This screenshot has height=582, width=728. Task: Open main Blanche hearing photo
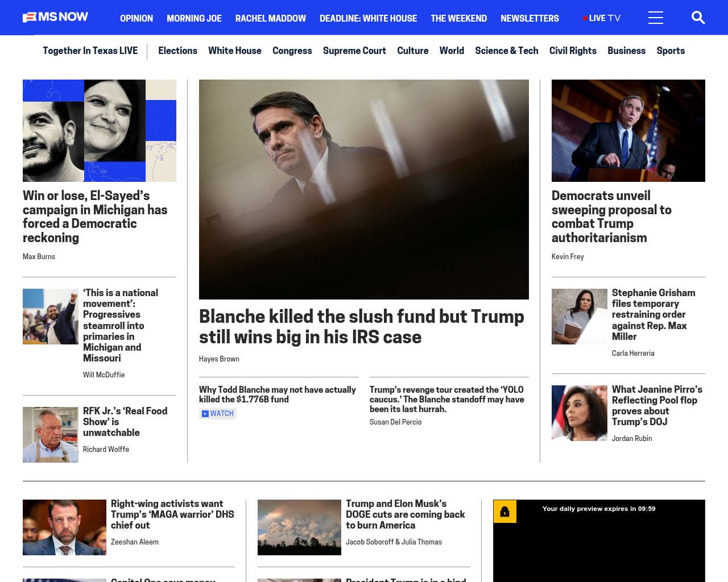point(364,189)
